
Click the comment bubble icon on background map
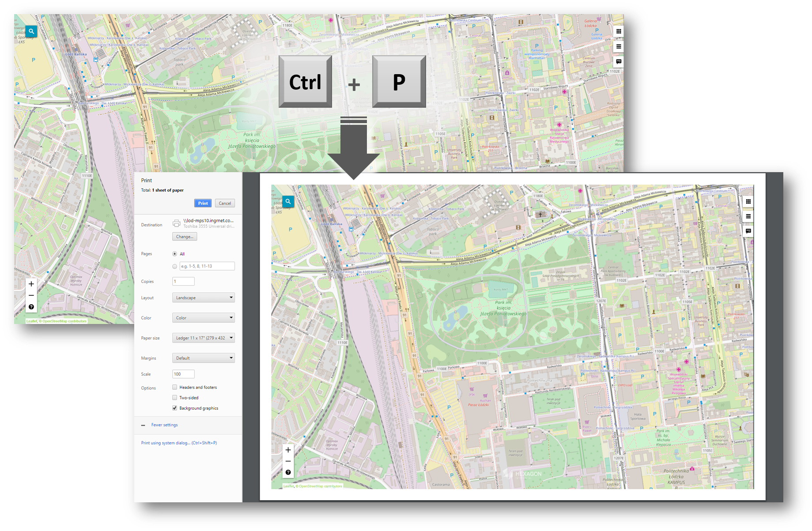point(619,61)
